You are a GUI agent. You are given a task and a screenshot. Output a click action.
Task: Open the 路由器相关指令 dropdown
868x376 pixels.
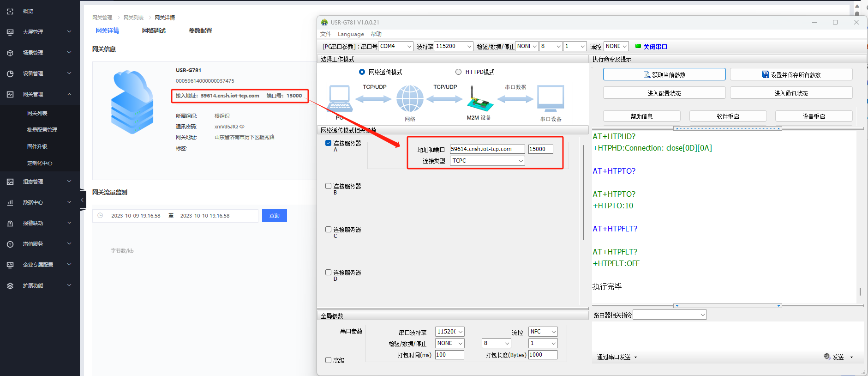[x=702, y=315]
